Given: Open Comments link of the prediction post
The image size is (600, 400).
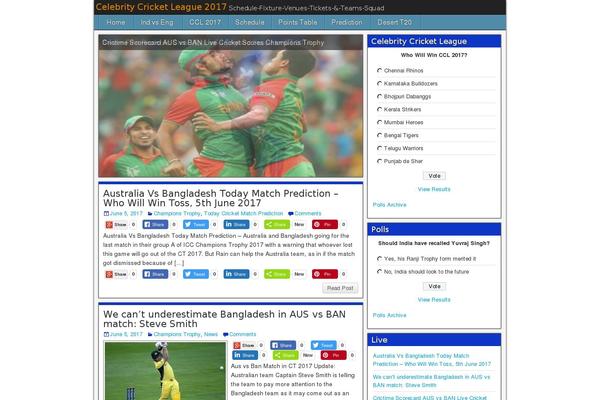Looking at the screenshot, I should (308, 214).
